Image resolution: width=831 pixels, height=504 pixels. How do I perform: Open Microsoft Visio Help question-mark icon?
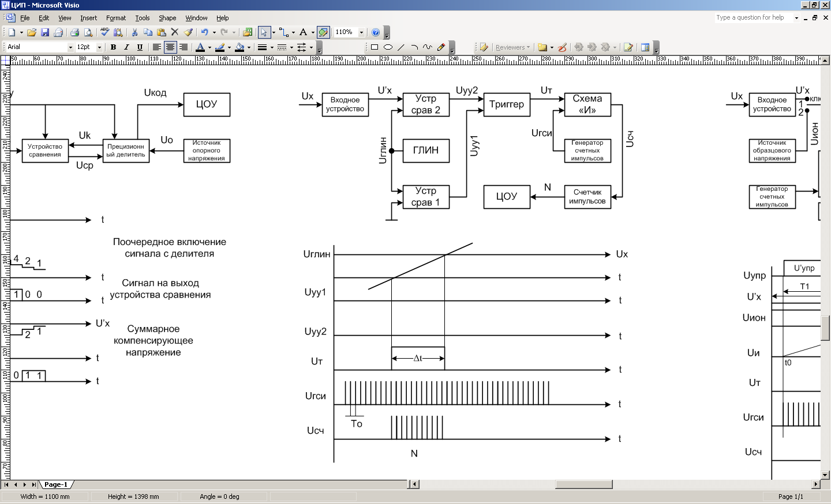coord(376,32)
